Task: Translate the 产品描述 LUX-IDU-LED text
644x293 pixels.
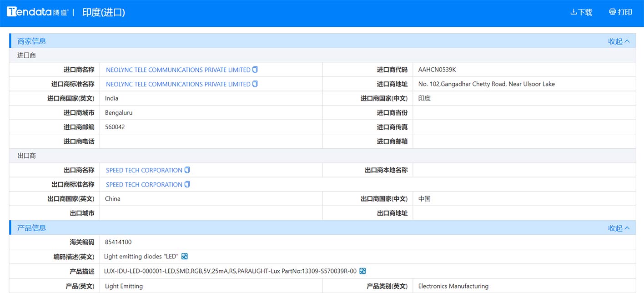Action: click(x=362, y=271)
